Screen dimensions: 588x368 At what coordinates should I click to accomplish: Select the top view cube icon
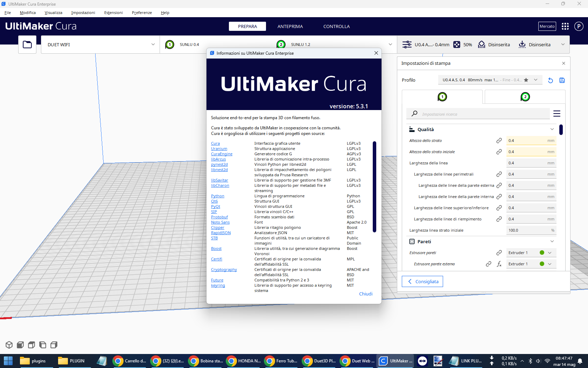coord(31,345)
